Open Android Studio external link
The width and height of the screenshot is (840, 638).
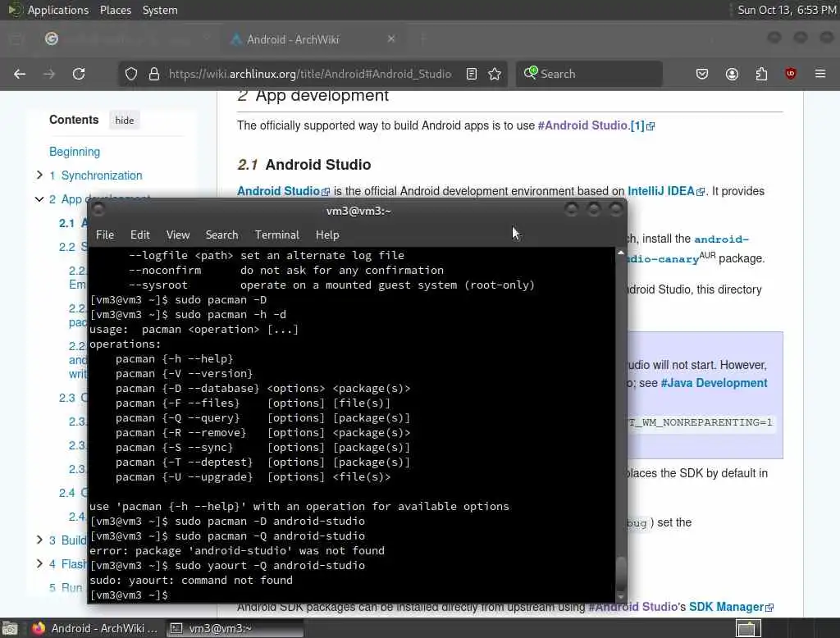click(283, 191)
